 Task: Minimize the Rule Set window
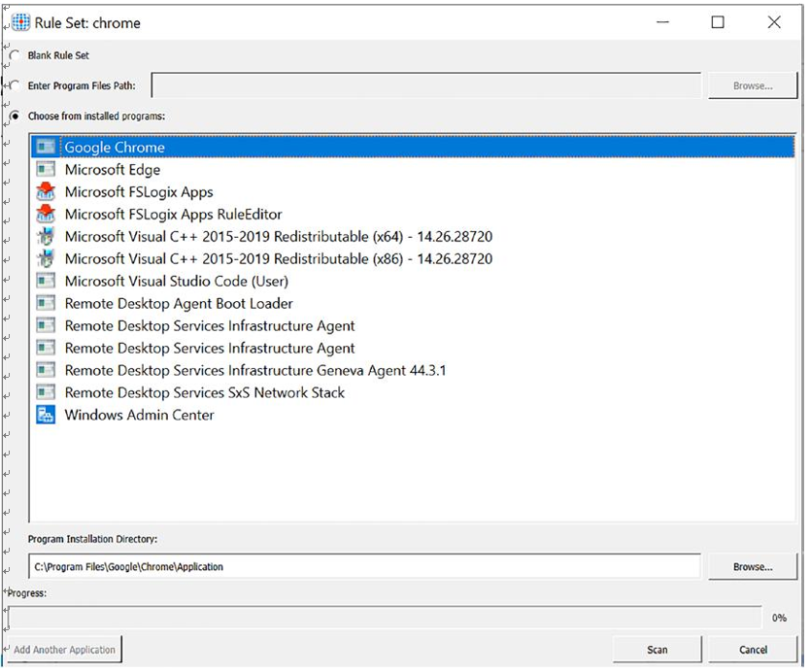click(662, 22)
